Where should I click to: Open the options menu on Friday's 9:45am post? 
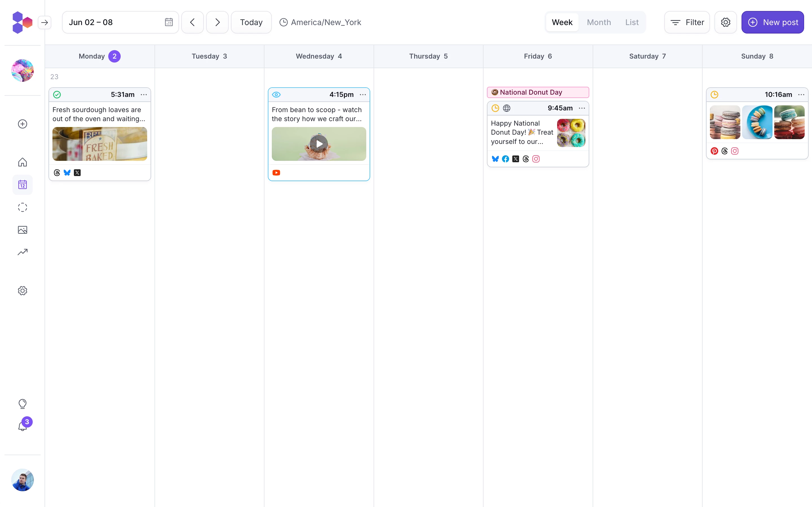pos(581,108)
